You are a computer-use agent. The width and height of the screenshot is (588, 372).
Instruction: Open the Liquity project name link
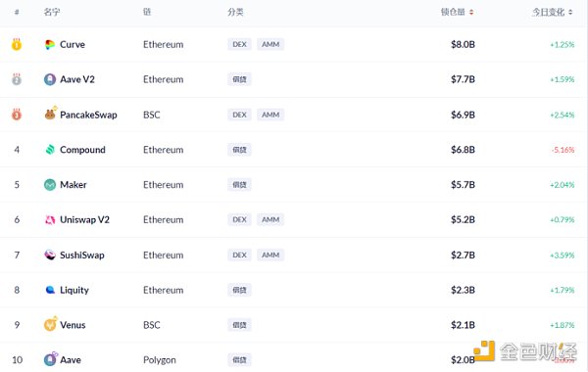point(74,291)
